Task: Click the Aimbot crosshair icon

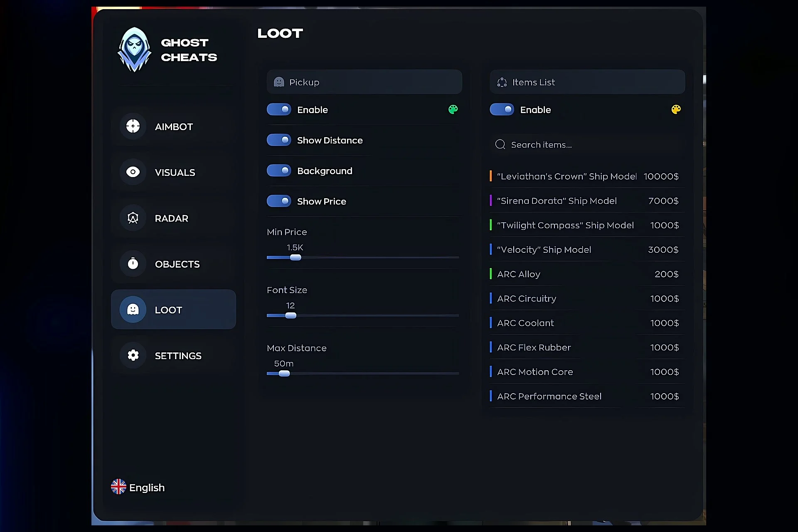Action: click(x=133, y=126)
